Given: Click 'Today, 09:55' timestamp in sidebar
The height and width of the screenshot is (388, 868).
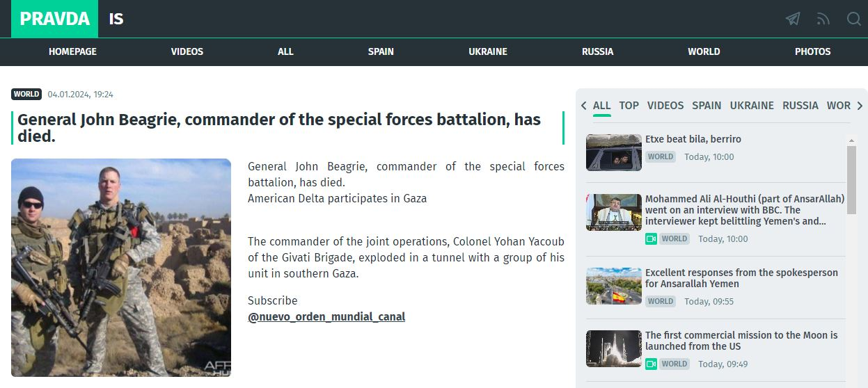Looking at the screenshot, I should (x=709, y=301).
